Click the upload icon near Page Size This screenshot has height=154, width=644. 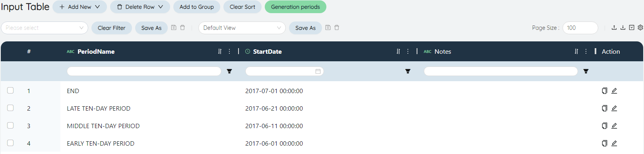pos(614,27)
